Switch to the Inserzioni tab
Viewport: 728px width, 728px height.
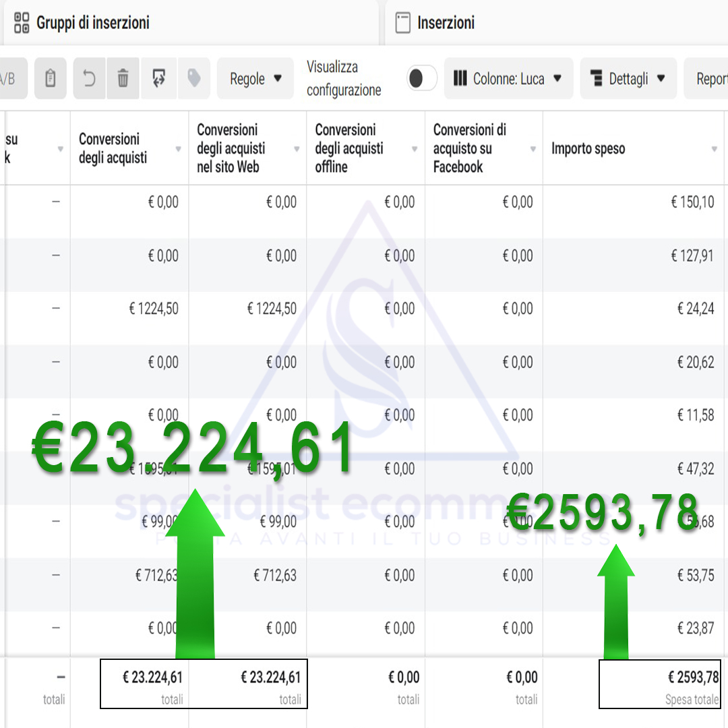point(446,23)
